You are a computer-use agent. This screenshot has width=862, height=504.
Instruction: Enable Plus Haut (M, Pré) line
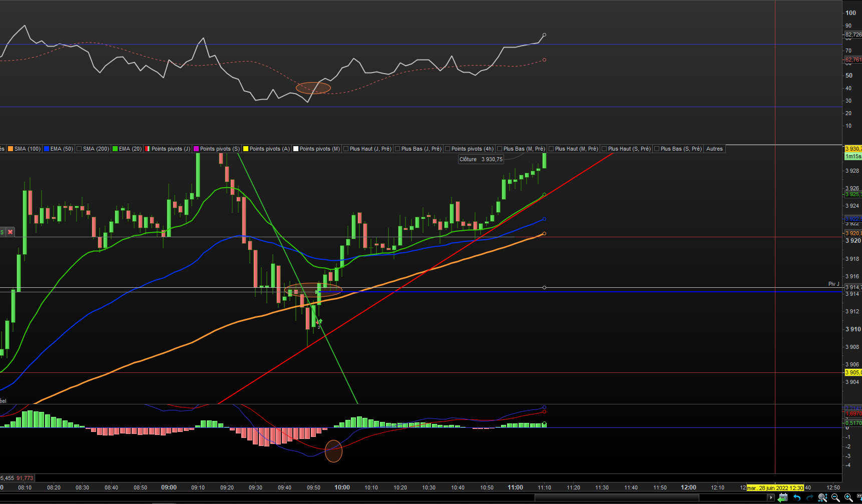[574, 149]
